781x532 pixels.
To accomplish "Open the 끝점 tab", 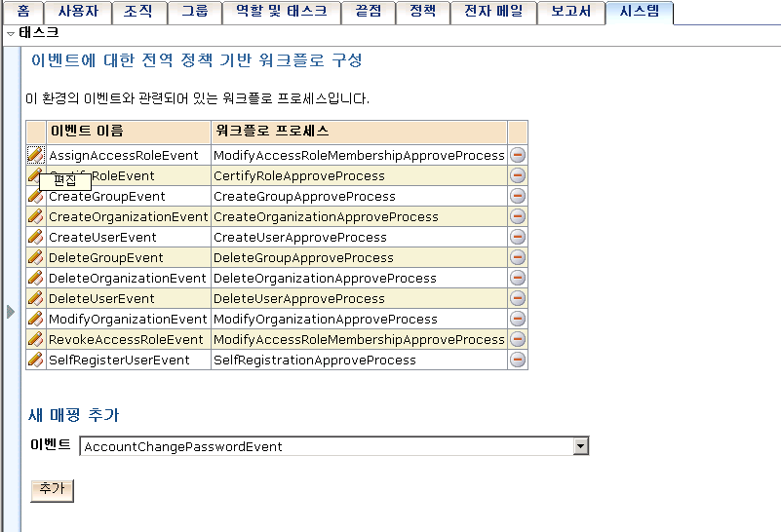I will tap(369, 12).
